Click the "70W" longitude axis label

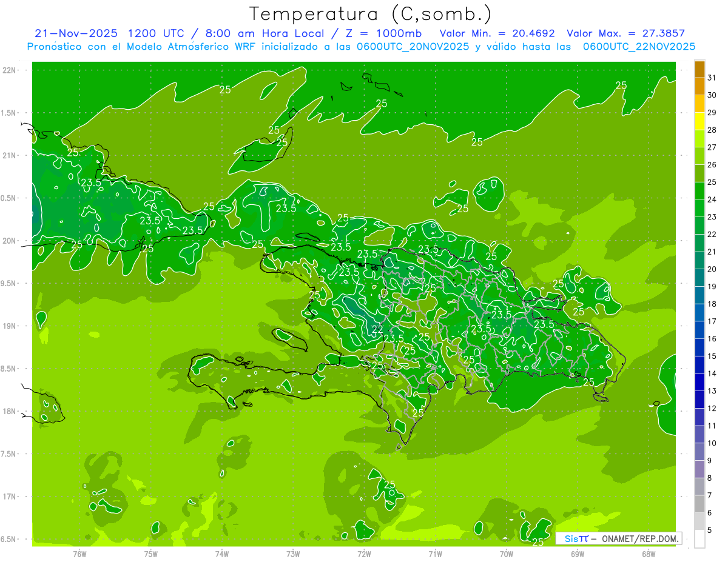[507, 554]
